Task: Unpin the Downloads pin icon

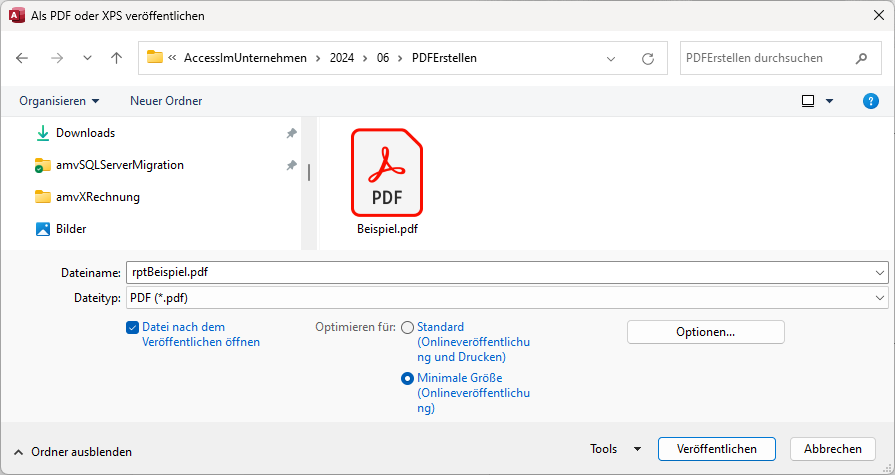Action: (x=292, y=133)
